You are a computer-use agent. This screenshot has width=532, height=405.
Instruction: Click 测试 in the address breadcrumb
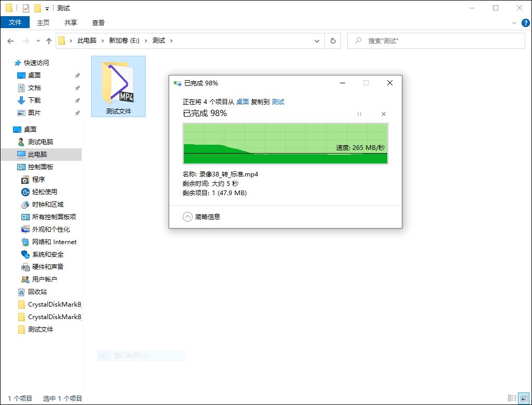(x=158, y=41)
